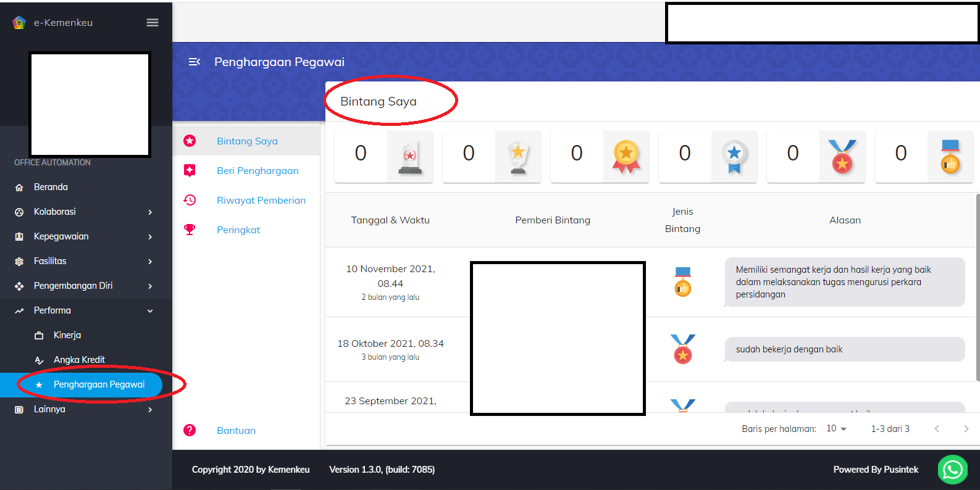
Task: Select the blue ribbon star badge card
Action: (x=708, y=157)
